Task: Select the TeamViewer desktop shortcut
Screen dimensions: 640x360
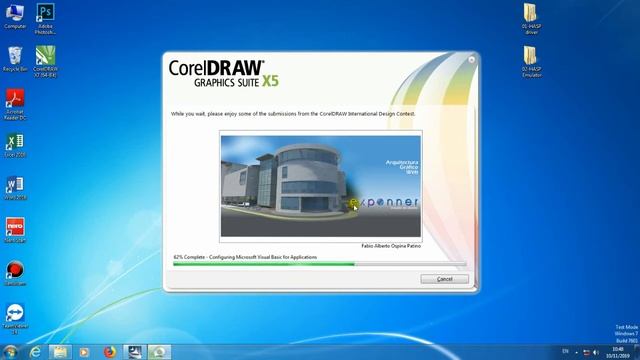Action: pyautogui.click(x=15, y=319)
